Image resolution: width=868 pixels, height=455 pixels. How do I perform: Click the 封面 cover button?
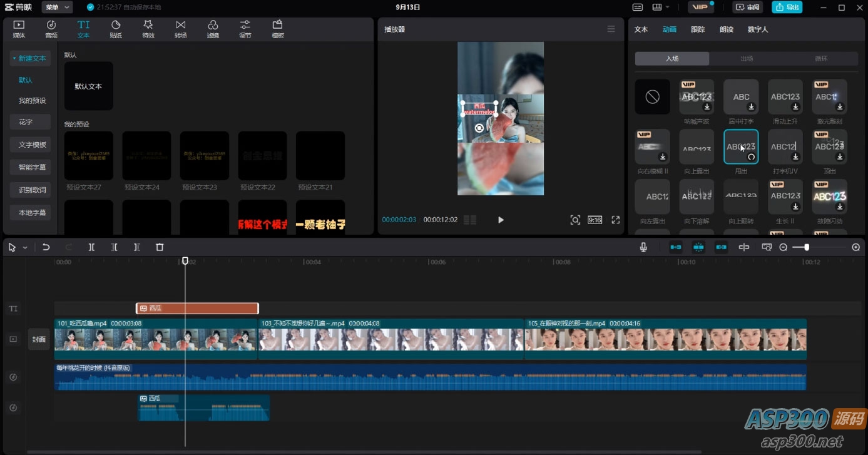(39, 339)
